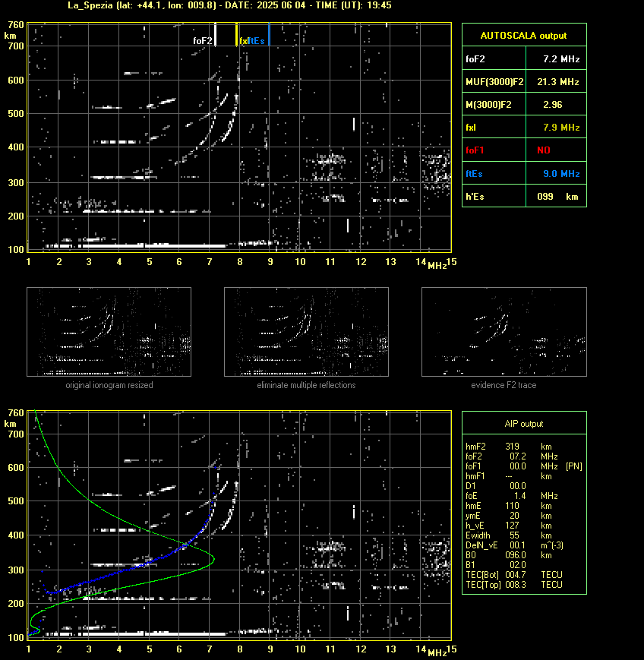Viewport: 644px width, 660px height.
Task: Select the 'evidence F2 trace' thumbnail
Action: (x=504, y=332)
